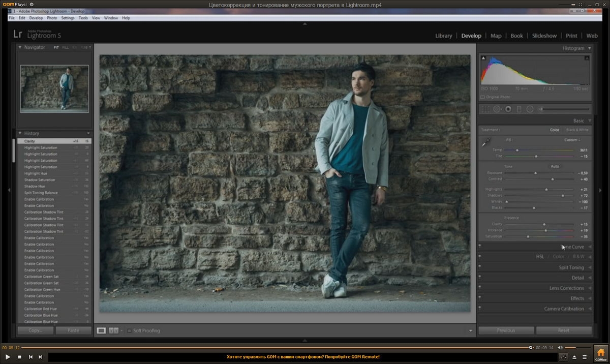Open the toolbar content dropdown arrow
610x364 pixels.
click(x=471, y=331)
